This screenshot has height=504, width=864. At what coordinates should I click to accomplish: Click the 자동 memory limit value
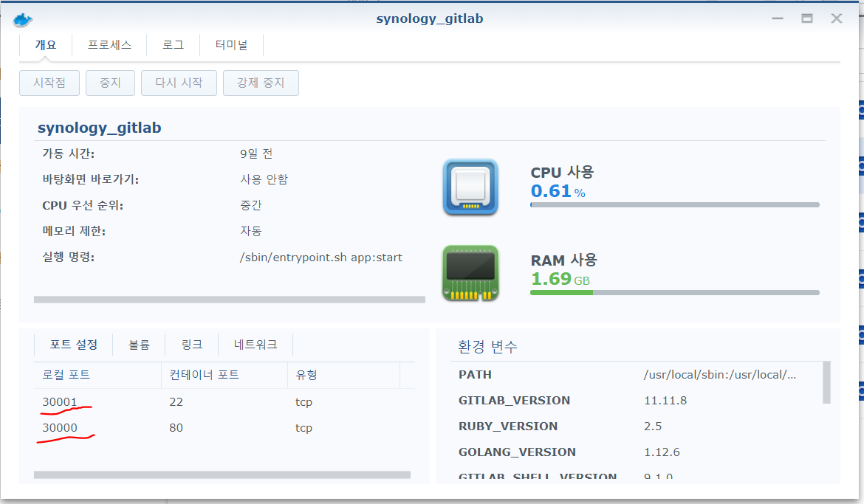click(x=251, y=232)
